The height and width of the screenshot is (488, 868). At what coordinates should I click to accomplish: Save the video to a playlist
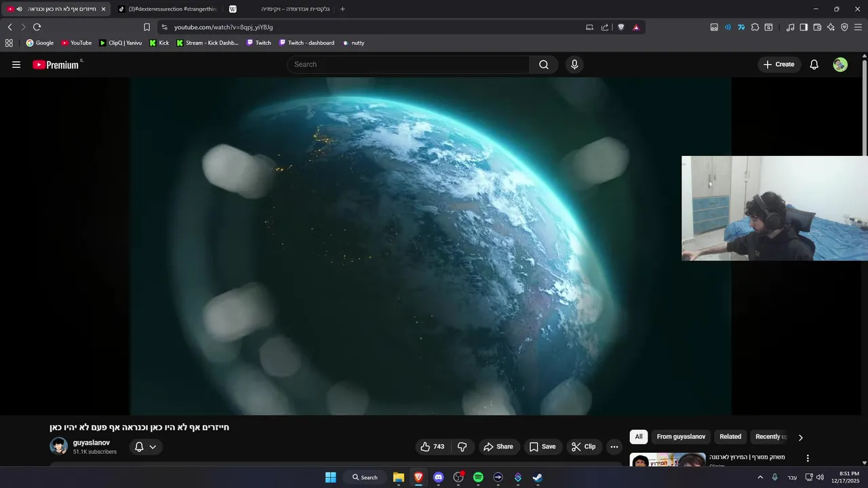542,447
